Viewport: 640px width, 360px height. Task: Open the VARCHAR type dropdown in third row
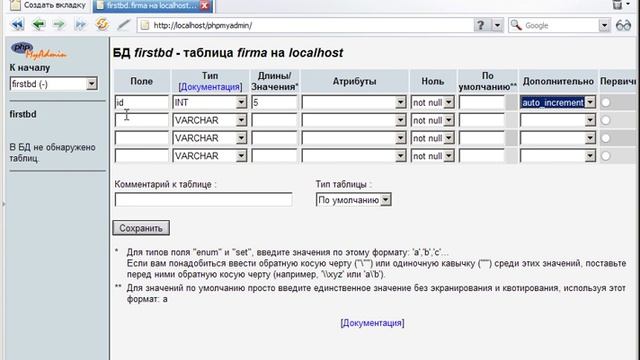209,138
